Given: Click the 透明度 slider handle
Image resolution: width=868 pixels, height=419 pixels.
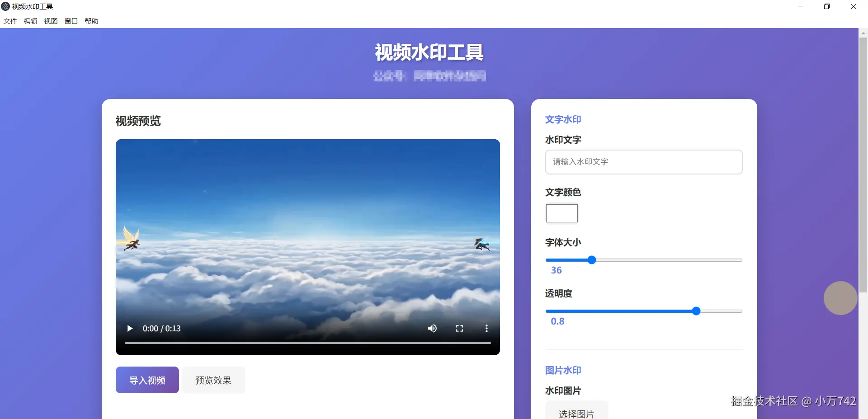Looking at the screenshot, I should [696, 311].
